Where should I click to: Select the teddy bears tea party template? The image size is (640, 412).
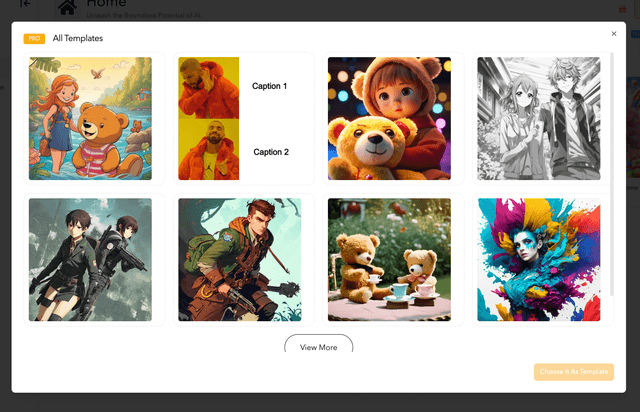pyautogui.click(x=389, y=260)
